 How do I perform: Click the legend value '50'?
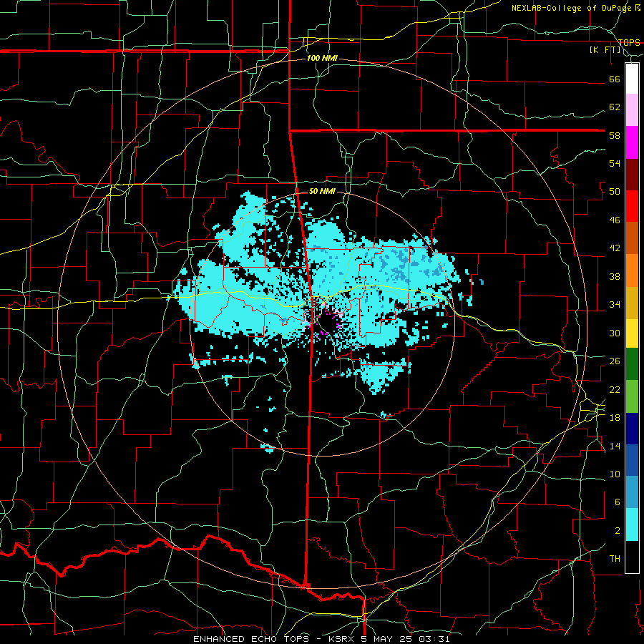coord(615,192)
